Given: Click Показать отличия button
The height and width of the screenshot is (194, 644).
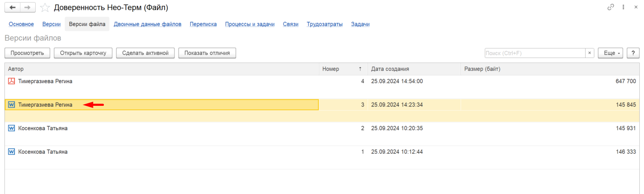Looking at the screenshot, I should (207, 53).
